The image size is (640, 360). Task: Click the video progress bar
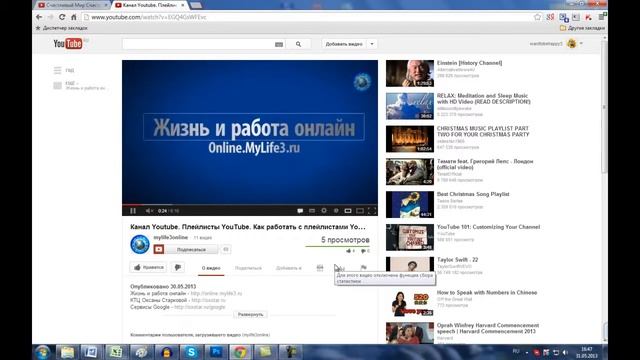[x=250, y=204]
